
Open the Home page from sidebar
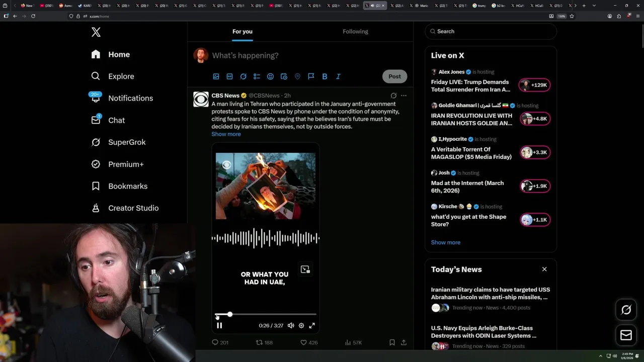(111, 54)
